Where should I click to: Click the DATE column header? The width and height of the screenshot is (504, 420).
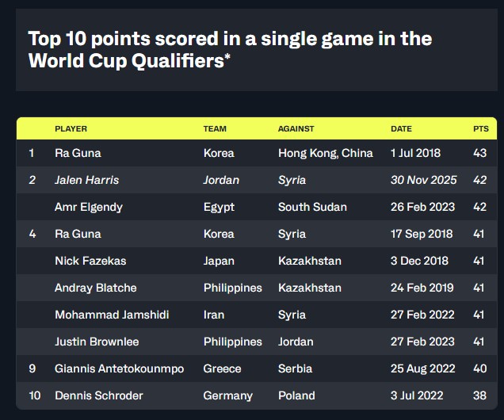[x=401, y=128]
